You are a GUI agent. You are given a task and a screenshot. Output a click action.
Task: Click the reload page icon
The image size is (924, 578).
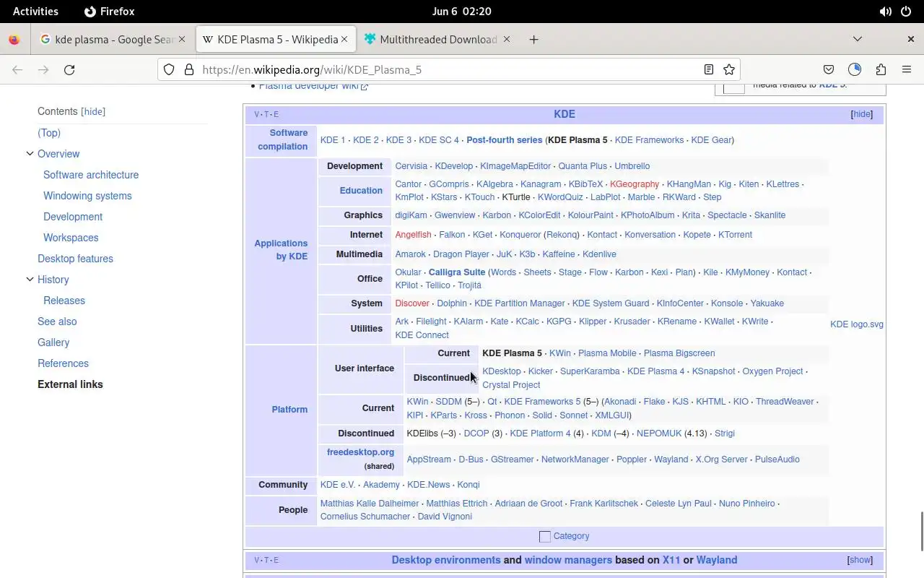[69, 70]
